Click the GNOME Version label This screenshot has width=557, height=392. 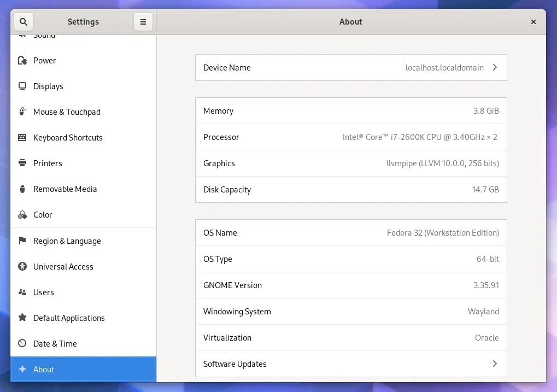click(232, 285)
